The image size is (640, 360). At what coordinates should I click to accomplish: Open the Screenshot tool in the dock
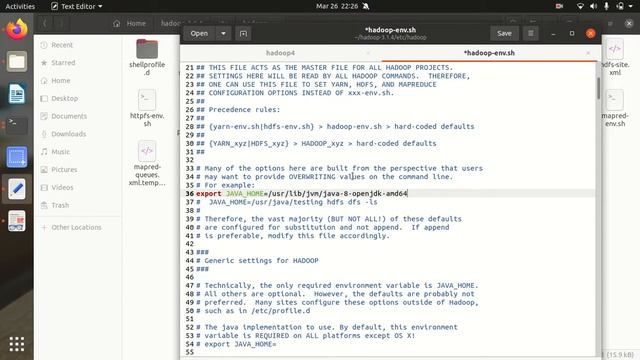click(17, 157)
